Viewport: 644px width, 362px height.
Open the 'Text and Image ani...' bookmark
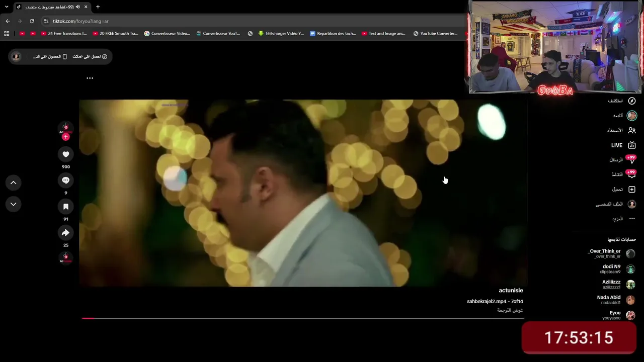coord(383,34)
